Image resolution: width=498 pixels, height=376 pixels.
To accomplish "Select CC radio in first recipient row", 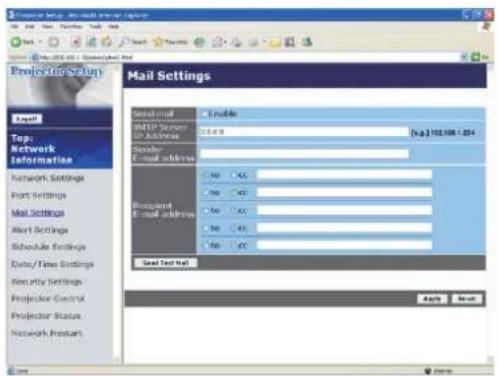I will click(x=233, y=175).
